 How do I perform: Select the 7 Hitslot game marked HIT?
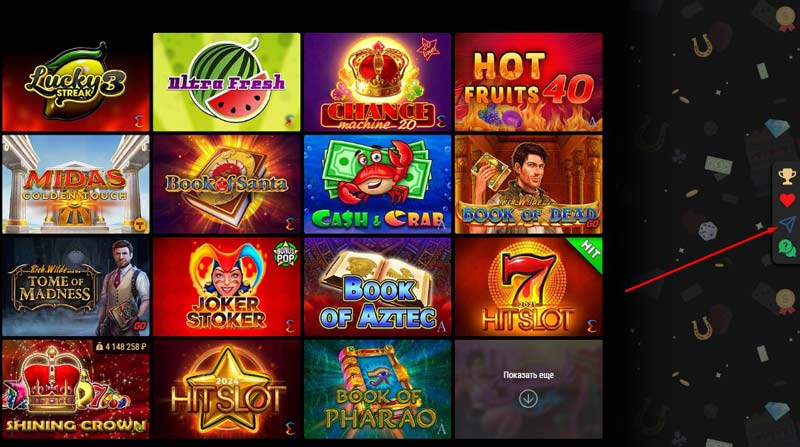[529, 287]
